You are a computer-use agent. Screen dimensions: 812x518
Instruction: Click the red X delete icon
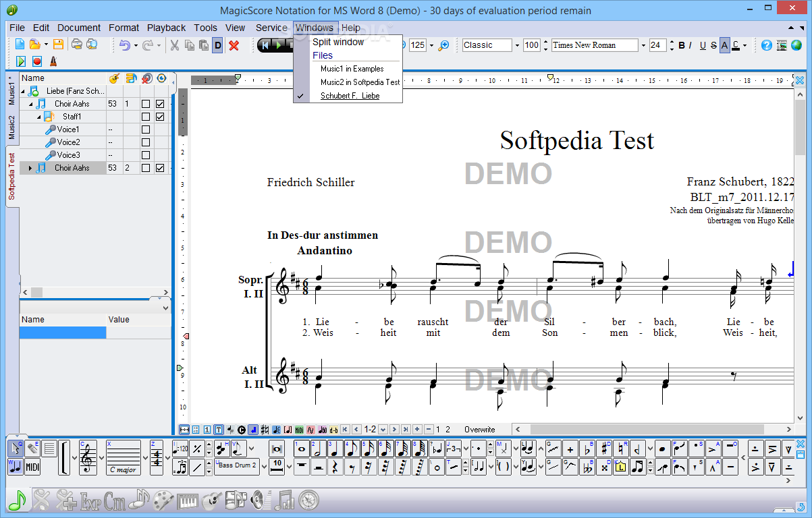(x=234, y=45)
